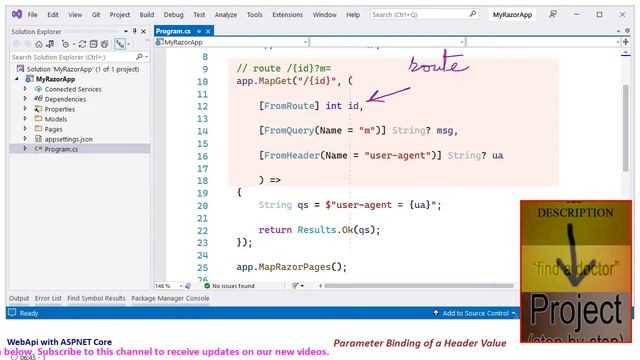640x360 pixels.
Task: Open the Build menu
Action: pos(147,15)
